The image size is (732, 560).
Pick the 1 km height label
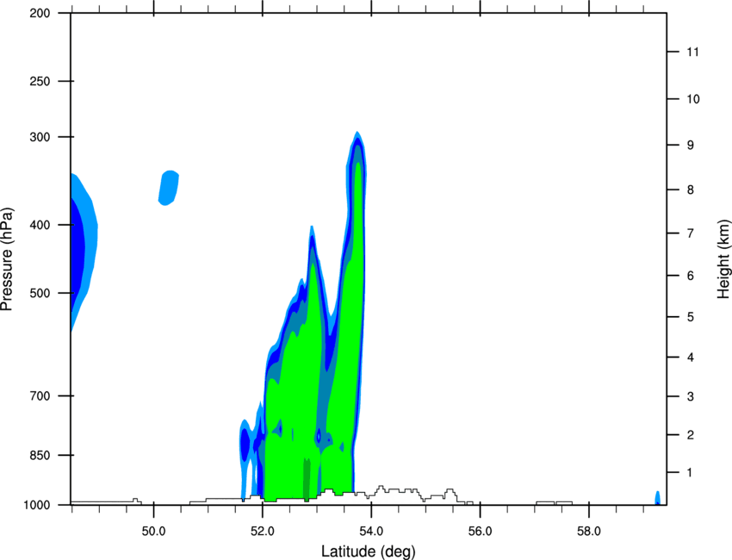pyautogui.click(x=690, y=473)
